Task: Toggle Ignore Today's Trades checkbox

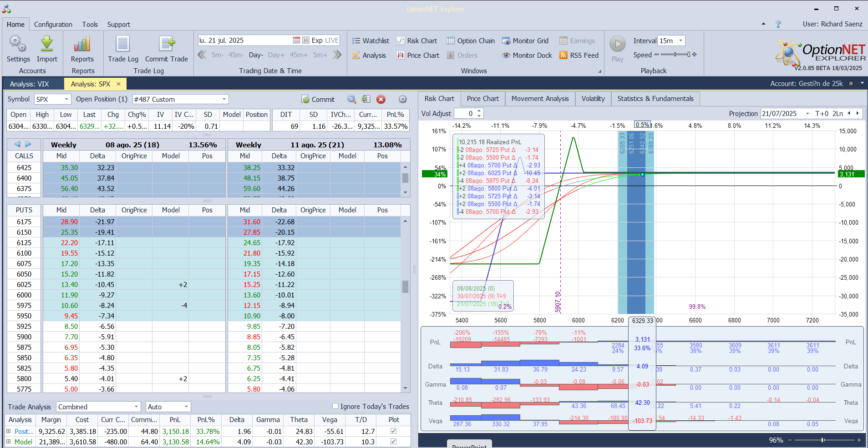Action: (335, 406)
